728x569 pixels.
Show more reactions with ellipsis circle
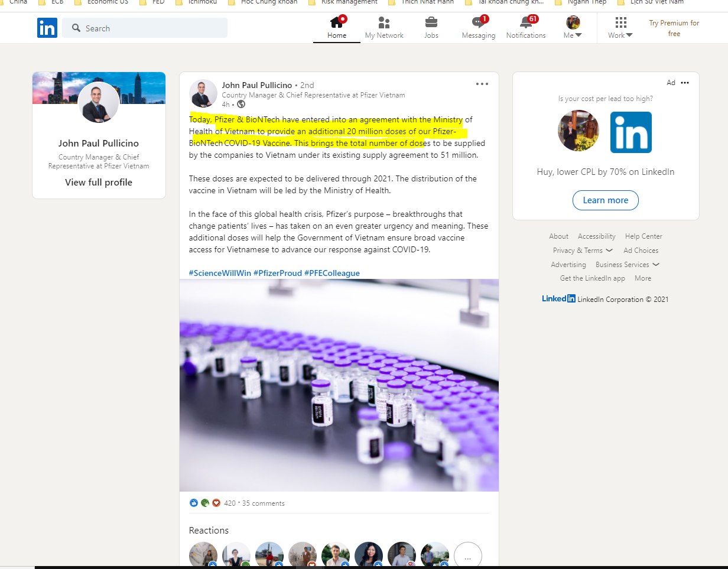[467, 557]
